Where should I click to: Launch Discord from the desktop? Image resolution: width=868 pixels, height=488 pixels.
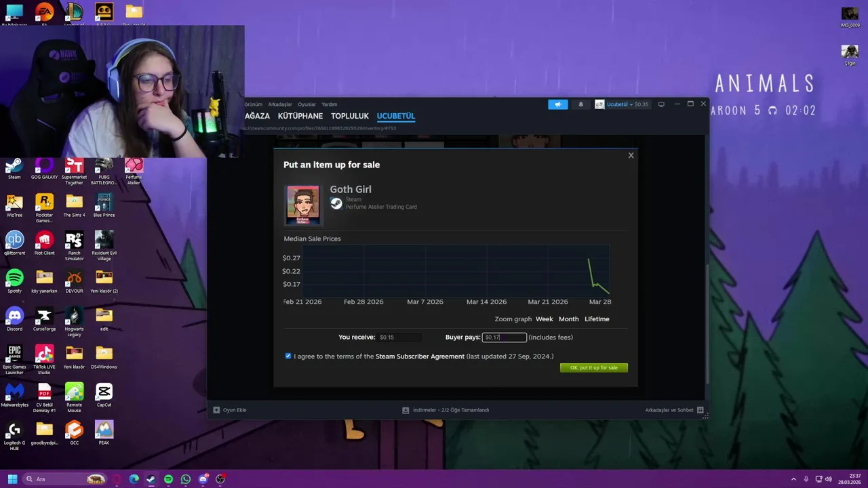click(x=14, y=320)
